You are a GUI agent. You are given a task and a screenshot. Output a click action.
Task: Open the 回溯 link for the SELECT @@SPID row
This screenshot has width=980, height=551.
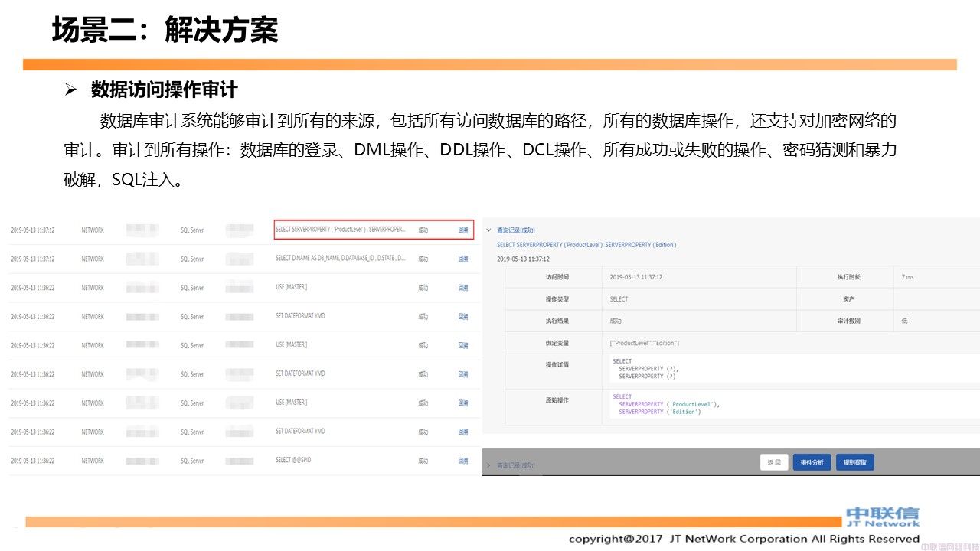[463, 461]
